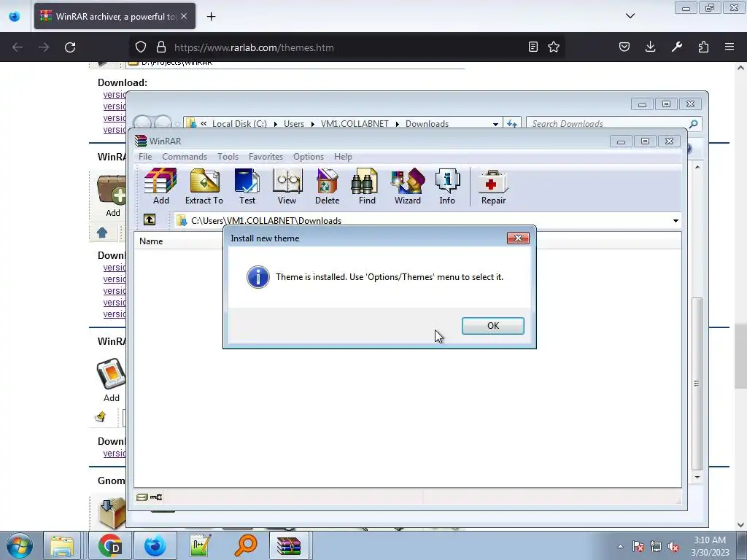Show hidden system tray icons
Image resolution: width=747 pixels, height=560 pixels.
pyautogui.click(x=620, y=546)
